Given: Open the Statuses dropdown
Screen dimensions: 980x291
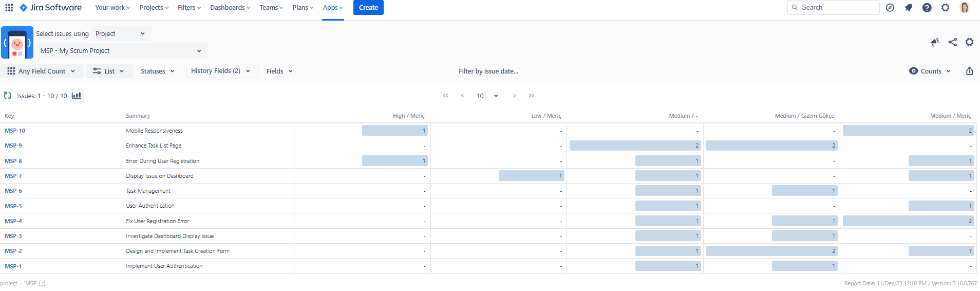Looking at the screenshot, I should [158, 71].
